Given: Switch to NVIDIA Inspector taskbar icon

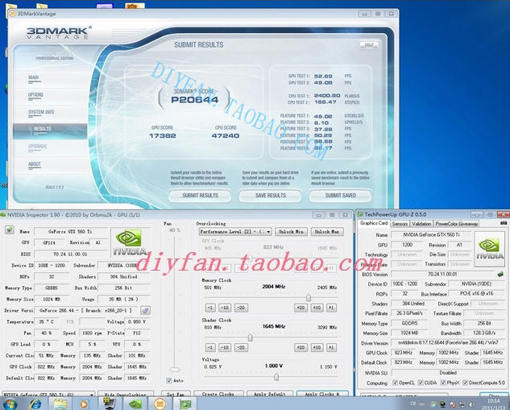Looking at the screenshot, I should coord(135,404).
